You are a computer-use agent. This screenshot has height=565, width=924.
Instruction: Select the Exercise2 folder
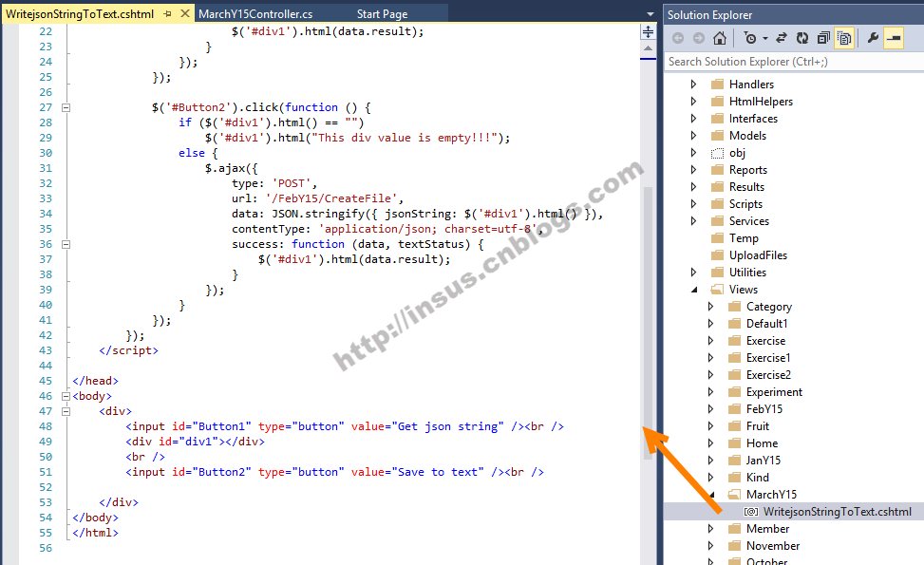point(768,375)
